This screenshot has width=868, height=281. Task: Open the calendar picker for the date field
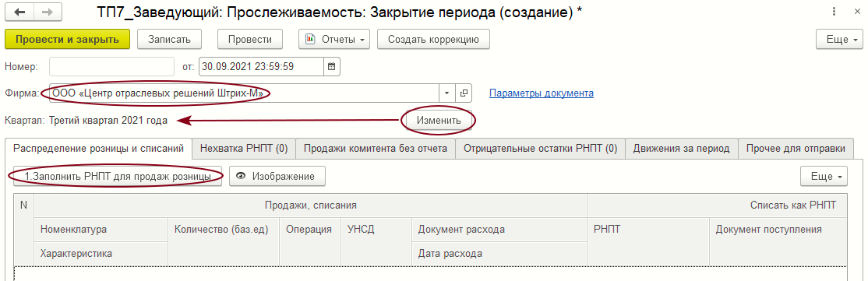332,67
